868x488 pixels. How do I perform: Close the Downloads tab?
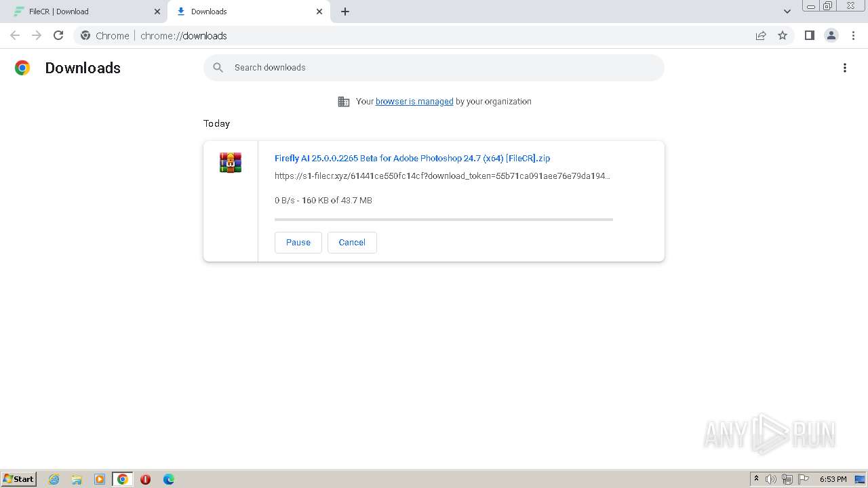pos(319,12)
